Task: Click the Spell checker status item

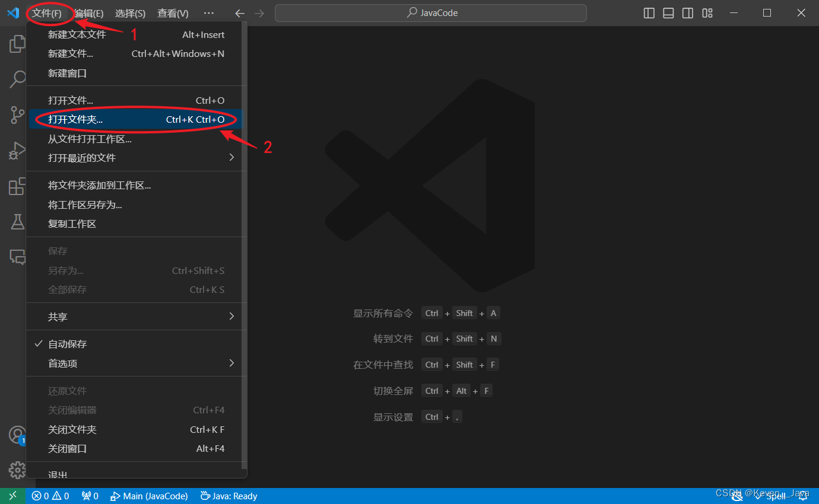Action: pos(770,496)
